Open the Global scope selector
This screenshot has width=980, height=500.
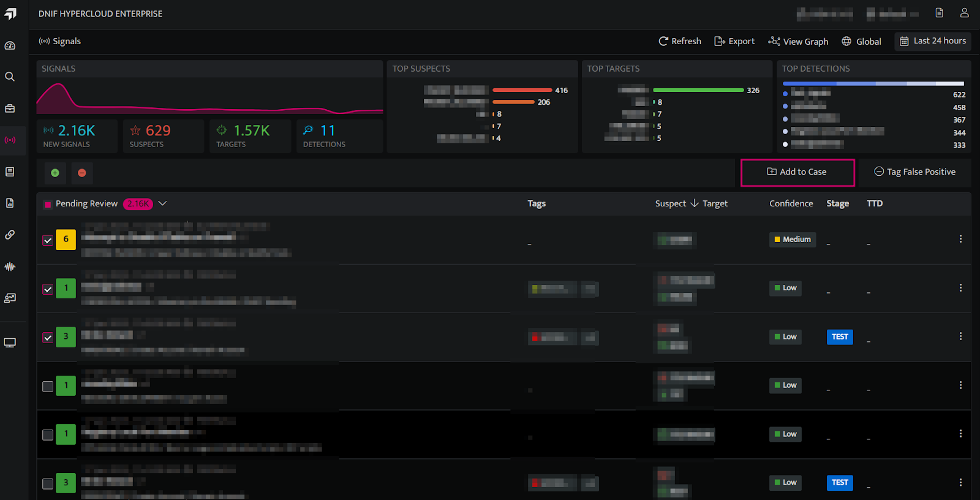coord(861,41)
